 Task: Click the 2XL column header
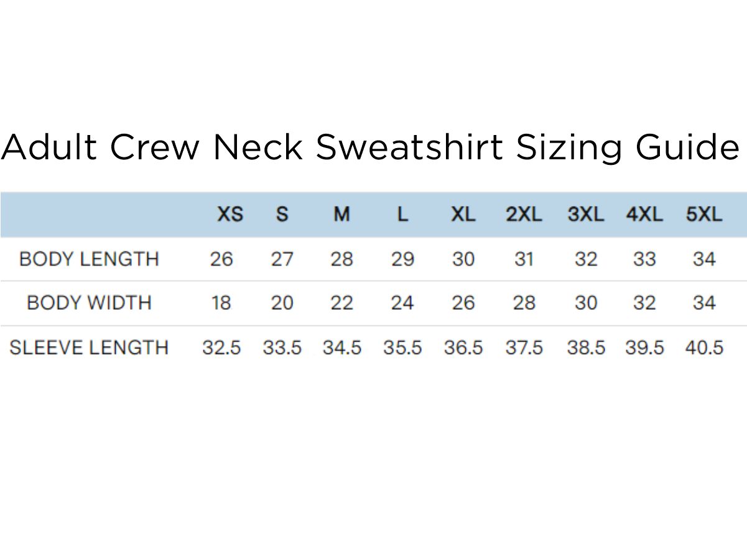[524, 215]
